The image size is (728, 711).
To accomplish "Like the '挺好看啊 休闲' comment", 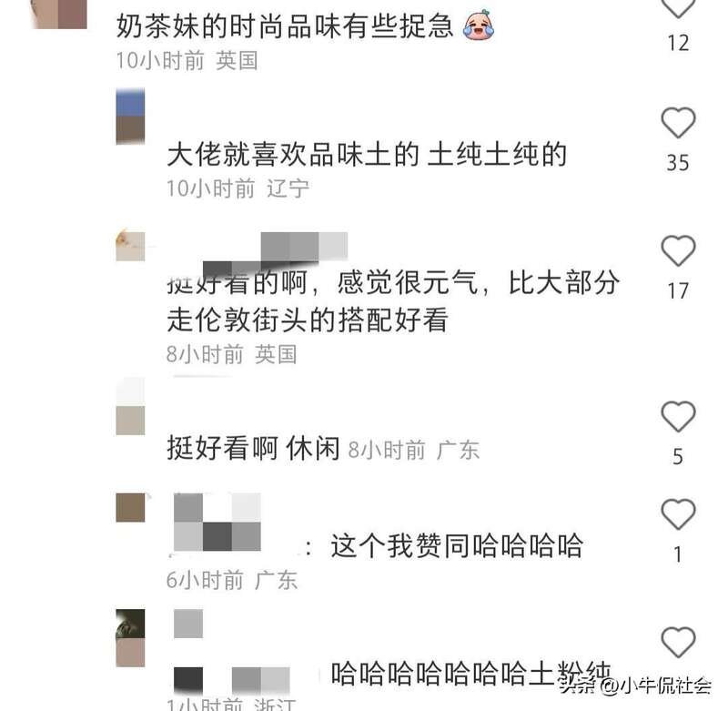I will tap(678, 416).
